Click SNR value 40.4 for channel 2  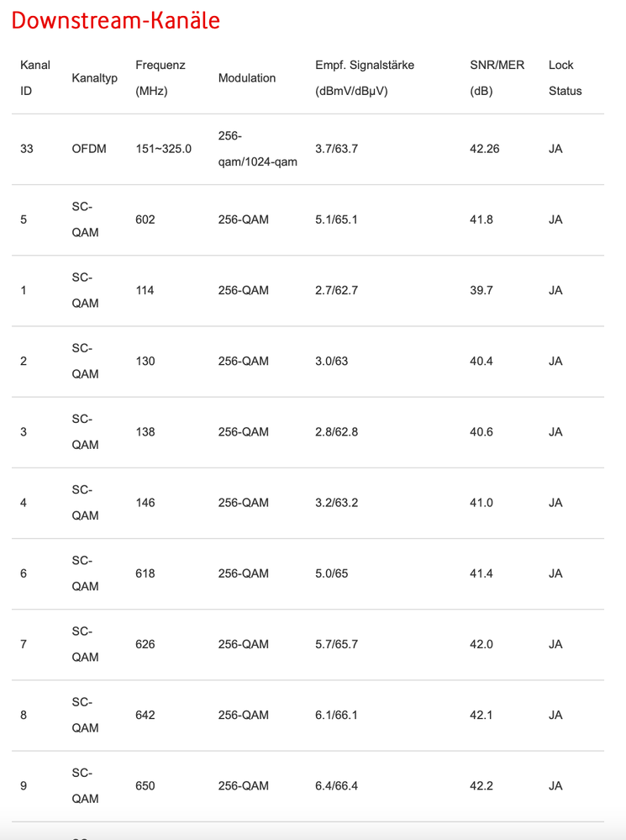(481, 361)
